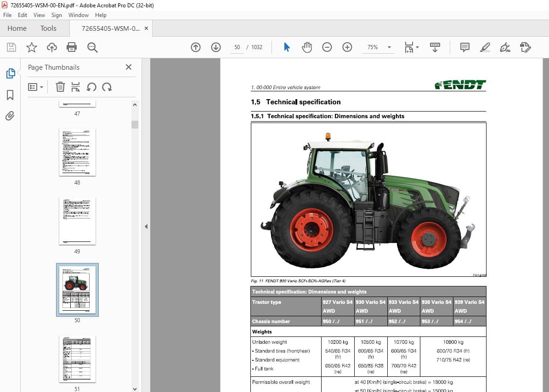549x392 pixels.
Task: Open Page Thumbnails sidebar icon
Action: pos(11,73)
